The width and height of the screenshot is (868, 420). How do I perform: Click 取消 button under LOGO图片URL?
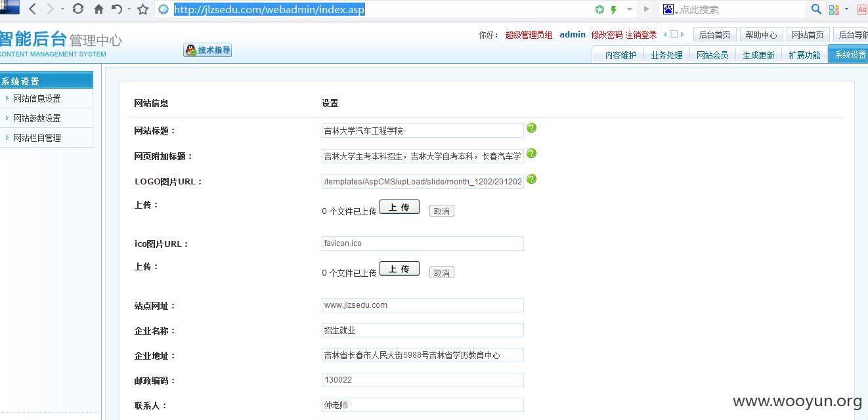[442, 211]
